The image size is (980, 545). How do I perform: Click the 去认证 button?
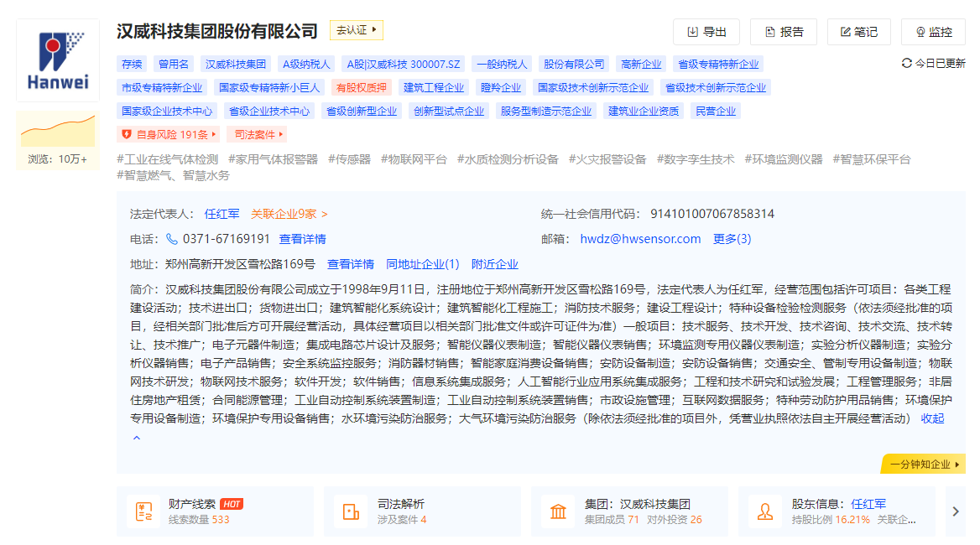coord(357,30)
